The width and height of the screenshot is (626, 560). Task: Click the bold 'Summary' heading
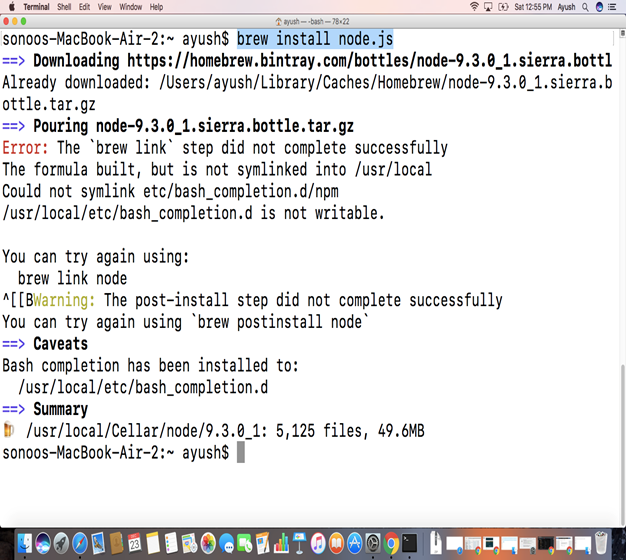click(x=60, y=409)
